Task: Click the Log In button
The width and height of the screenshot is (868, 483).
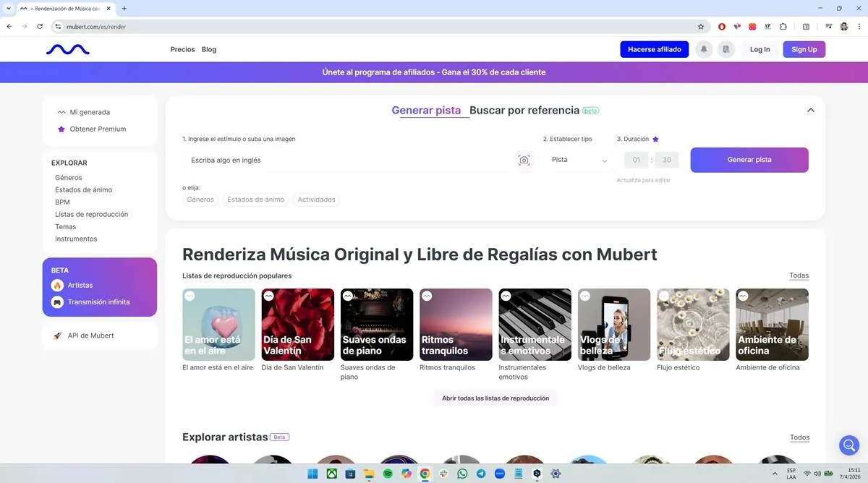Action: [760, 49]
